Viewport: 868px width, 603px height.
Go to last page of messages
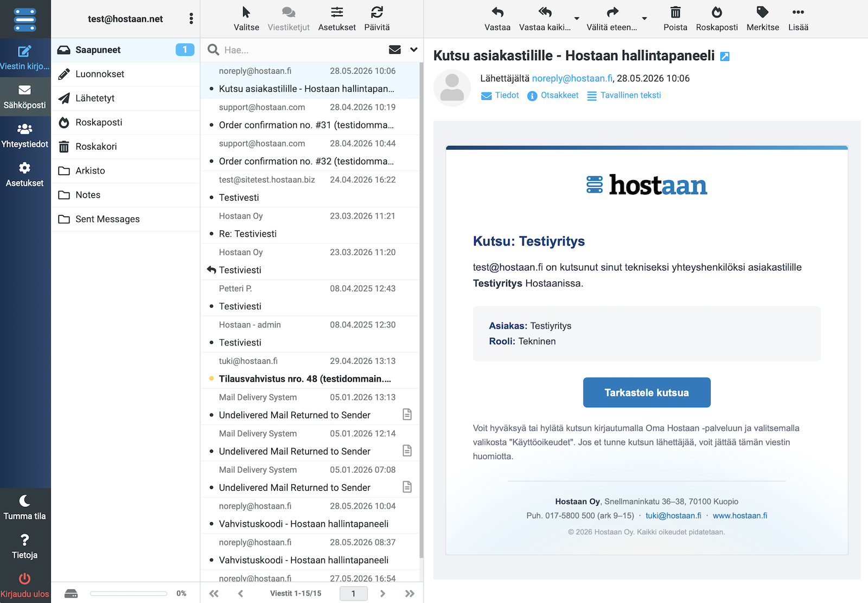[x=410, y=594]
